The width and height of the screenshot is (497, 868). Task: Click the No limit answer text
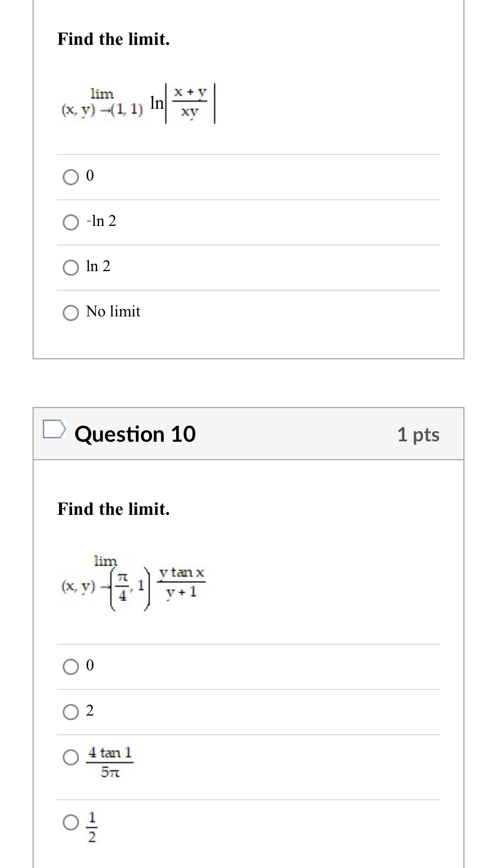(112, 311)
